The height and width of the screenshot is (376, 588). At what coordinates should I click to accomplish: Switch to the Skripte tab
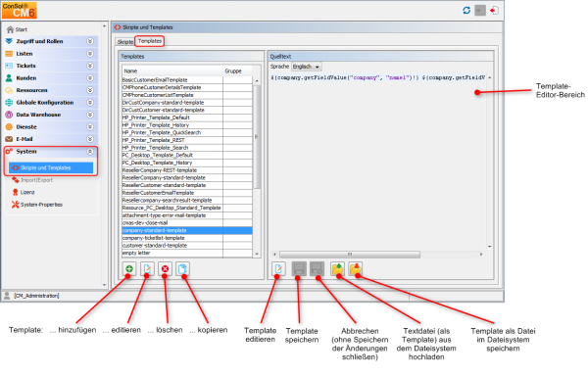point(124,41)
